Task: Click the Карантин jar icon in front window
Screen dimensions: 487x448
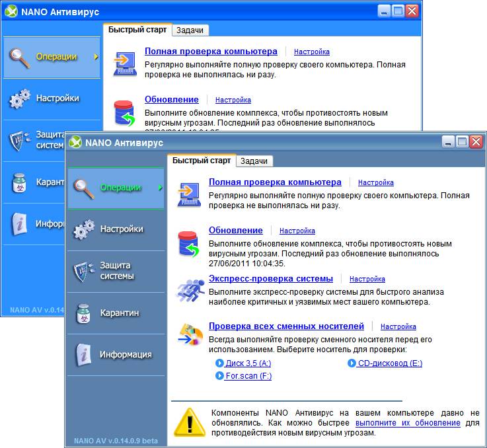Action: tap(83, 313)
